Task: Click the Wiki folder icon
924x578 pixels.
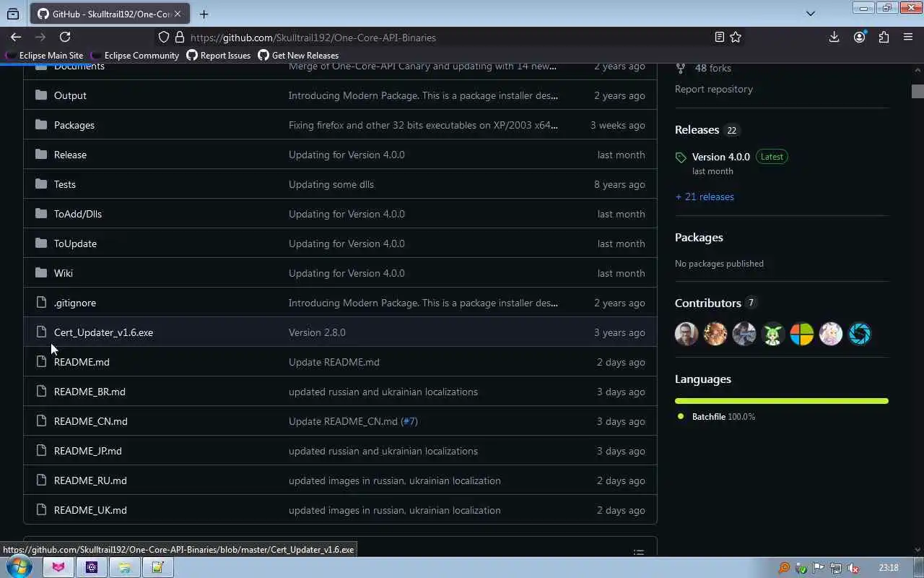Action: point(41,272)
